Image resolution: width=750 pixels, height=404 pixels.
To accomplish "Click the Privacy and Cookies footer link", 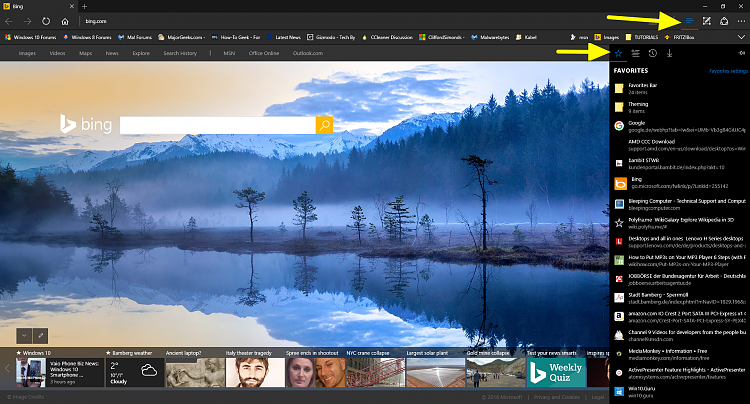I will (x=557, y=397).
